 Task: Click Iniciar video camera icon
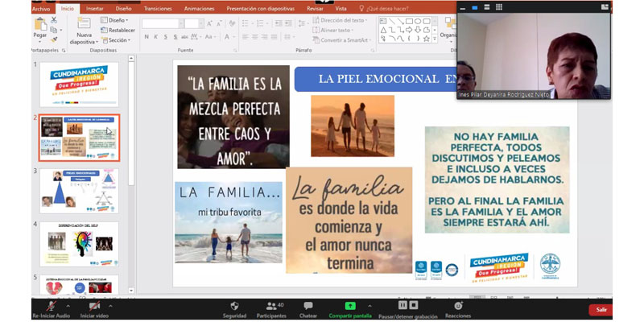[x=94, y=306]
